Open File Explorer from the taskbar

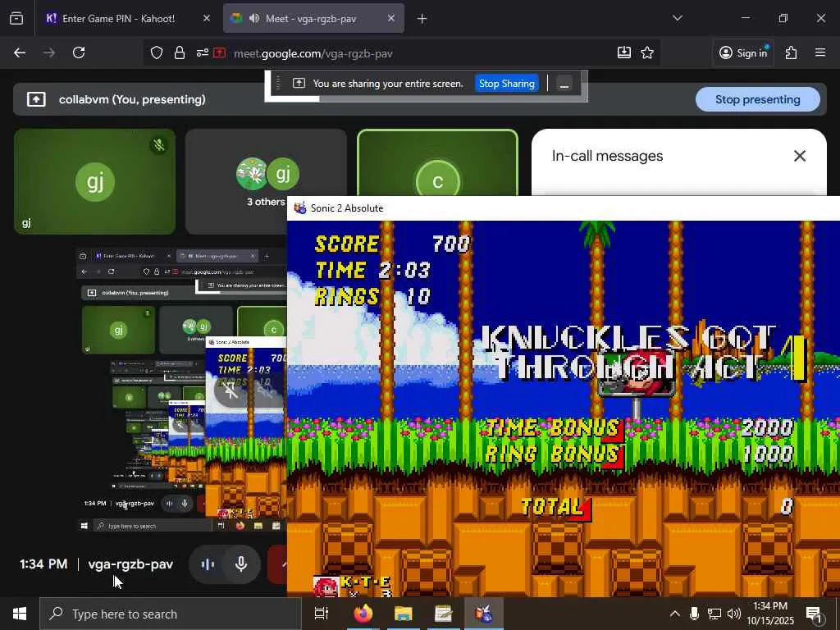(x=404, y=614)
